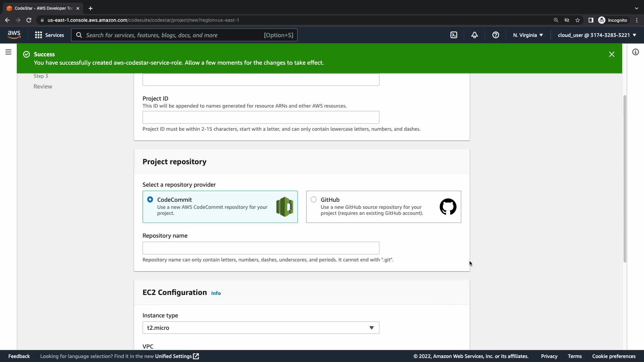Open the N. Virginia region selector
This screenshot has height=362, width=644.
point(528,35)
